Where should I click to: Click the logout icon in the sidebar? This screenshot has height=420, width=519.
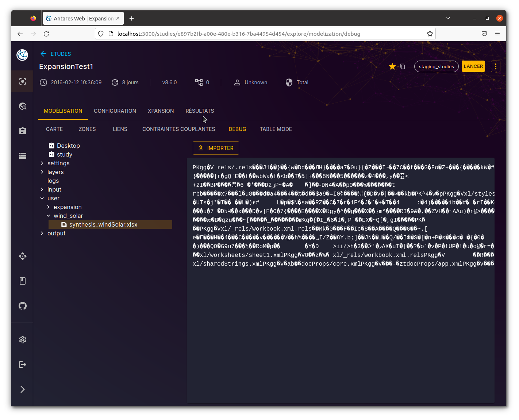coord(23,364)
